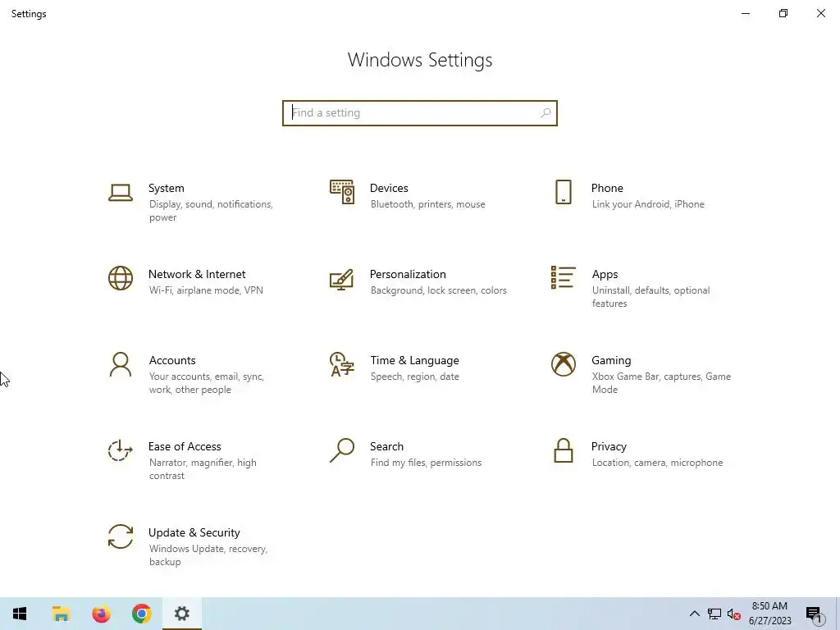
Task: Click 'Display, sound, notifications, power' description
Action: 211,211
